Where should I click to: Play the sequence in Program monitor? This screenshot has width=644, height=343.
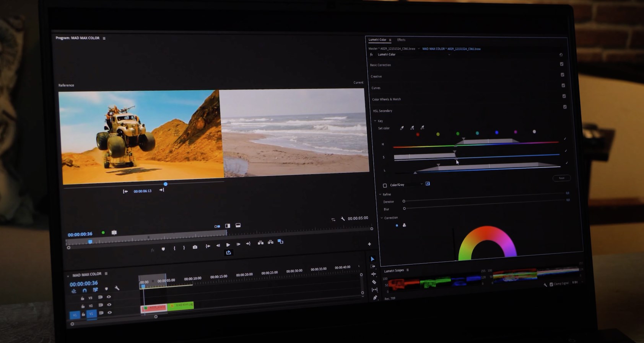coord(228,244)
